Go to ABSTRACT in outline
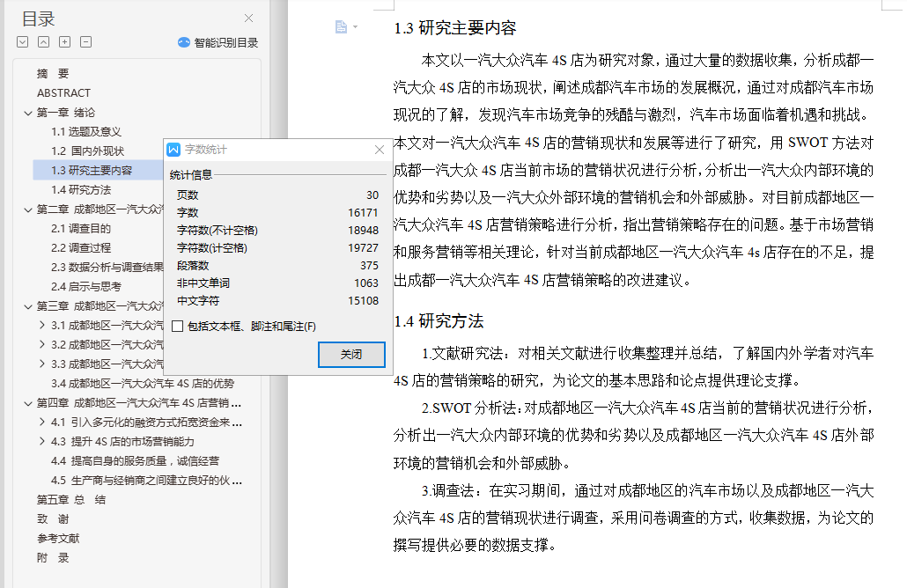 pyautogui.click(x=63, y=93)
